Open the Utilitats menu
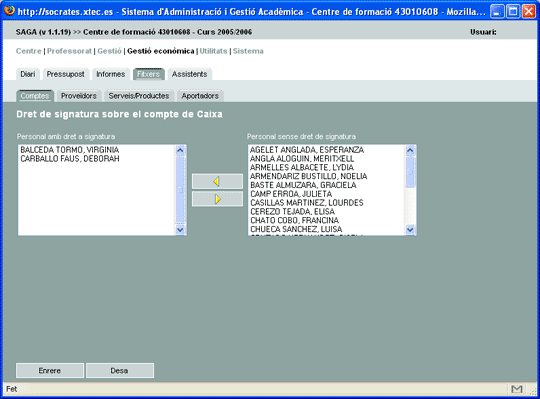Screen dimensions: 540x399 coord(214,51)
